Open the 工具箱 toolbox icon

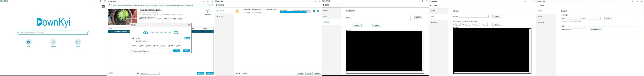(78, 42)
